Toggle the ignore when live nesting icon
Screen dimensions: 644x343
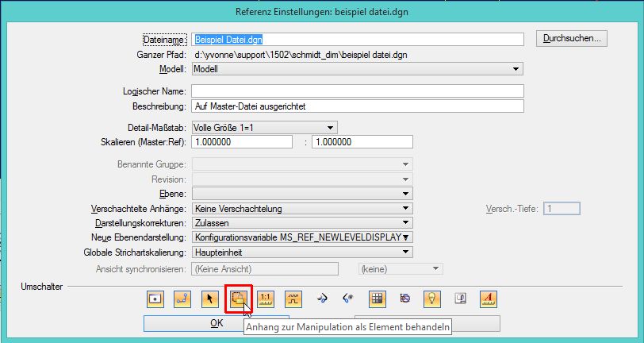pos(405,299)
